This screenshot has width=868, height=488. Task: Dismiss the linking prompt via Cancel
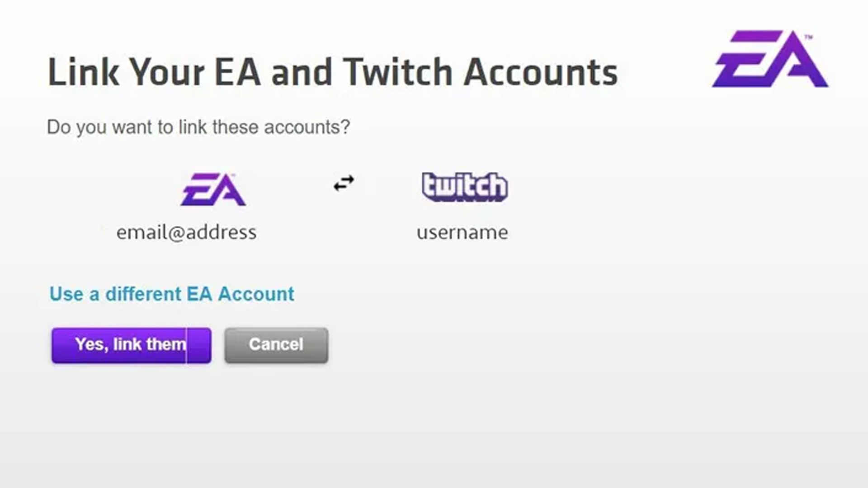pos(275,345)
